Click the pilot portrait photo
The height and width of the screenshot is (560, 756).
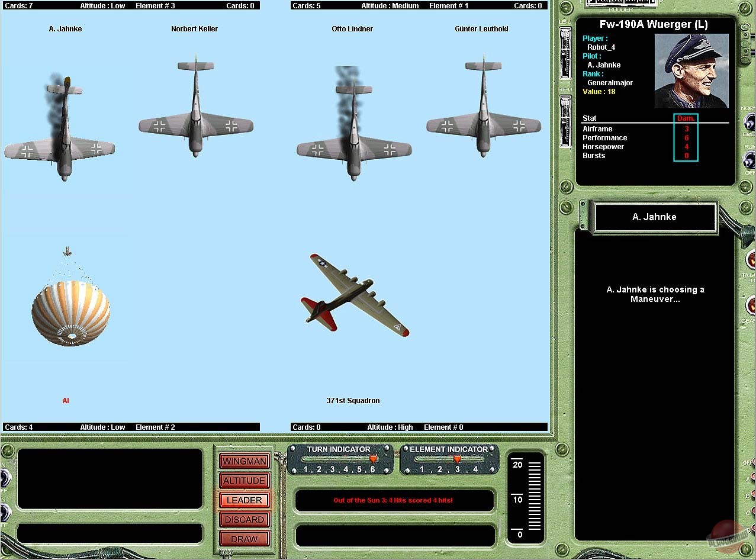coord(691,70)
